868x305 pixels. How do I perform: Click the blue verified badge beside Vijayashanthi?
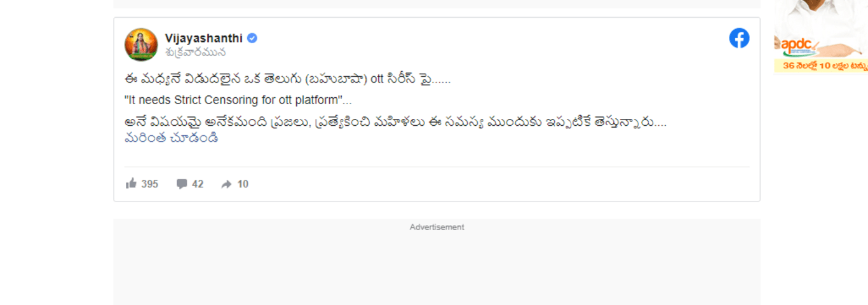click(252, 38)
